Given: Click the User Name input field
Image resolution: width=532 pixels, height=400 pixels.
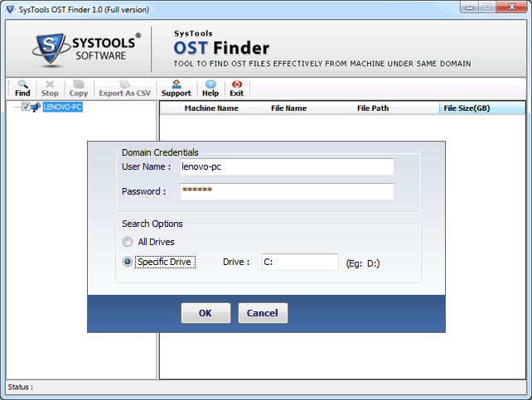Looking at the screenshot, I should tap(287, 166).
